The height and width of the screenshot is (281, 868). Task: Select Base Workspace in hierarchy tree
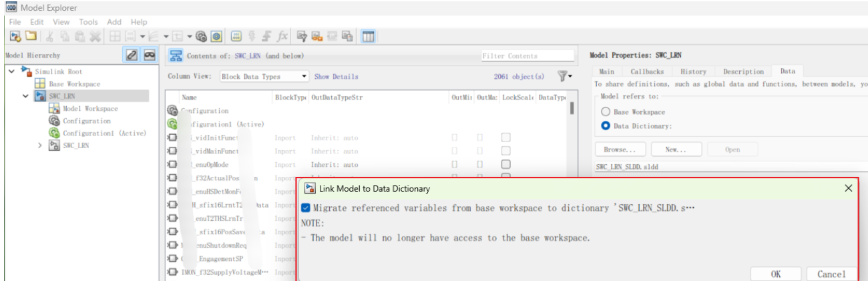click(x=74, y=84)
